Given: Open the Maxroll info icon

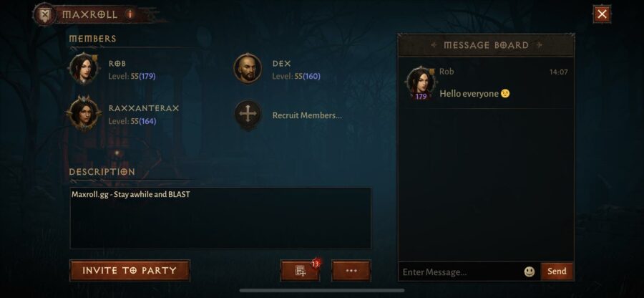Looking at the screenshot, I should (130, 14).
